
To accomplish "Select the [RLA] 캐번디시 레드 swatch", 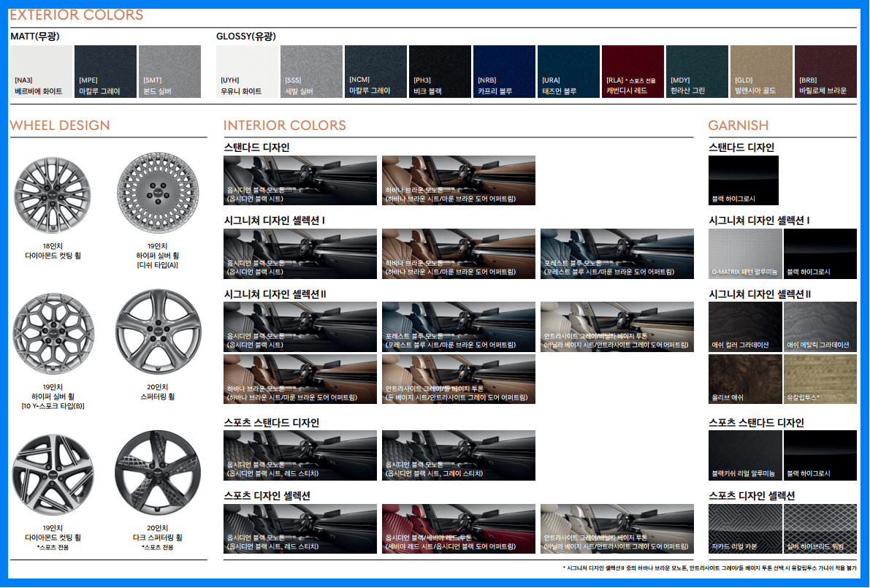I will (633, 72).
